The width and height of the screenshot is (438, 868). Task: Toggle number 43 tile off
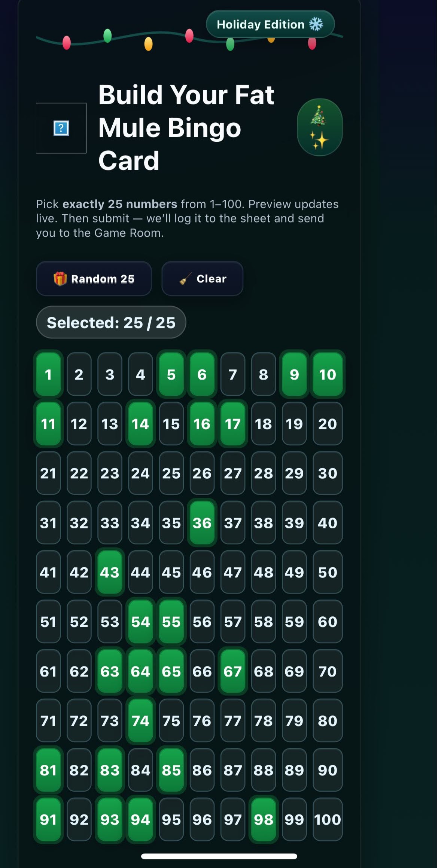pos(110,572)
